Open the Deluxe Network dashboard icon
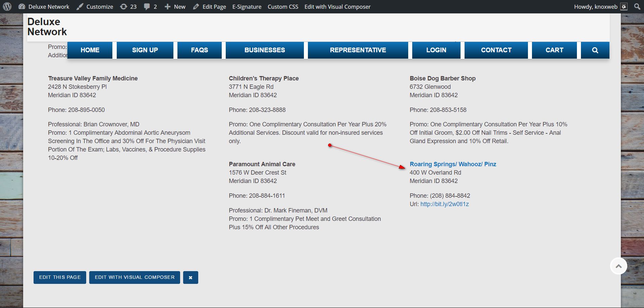This screenshot has width=644, height=308. click(x=22, y=7)
